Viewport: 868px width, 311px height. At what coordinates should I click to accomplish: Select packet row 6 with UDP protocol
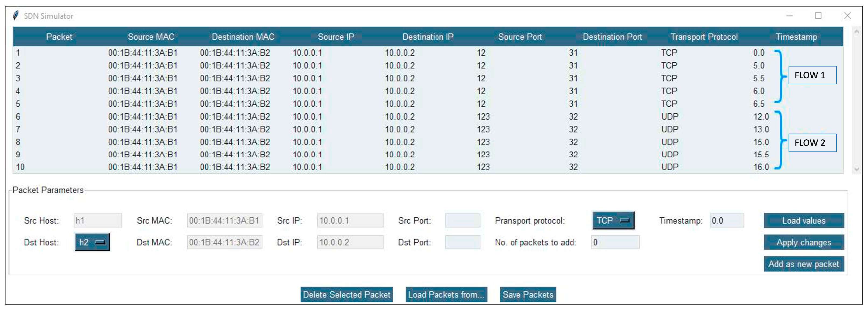236,117
